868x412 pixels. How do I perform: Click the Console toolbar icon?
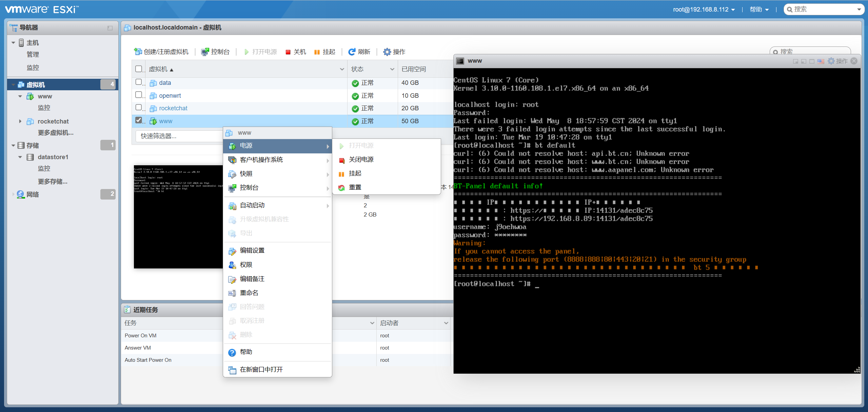pos(205,52)
